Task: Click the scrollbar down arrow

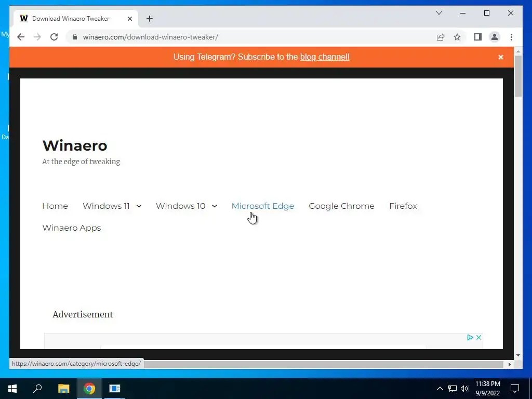Action: point(518,355)
